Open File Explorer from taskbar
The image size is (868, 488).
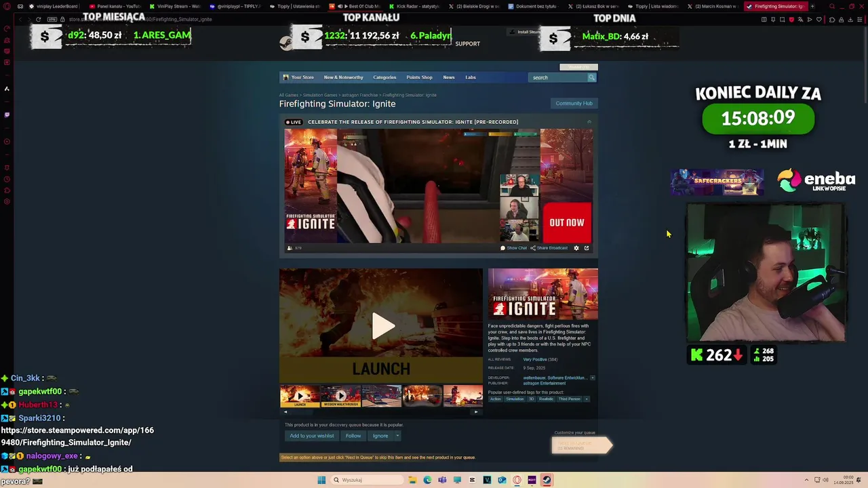tap(412, 481)
